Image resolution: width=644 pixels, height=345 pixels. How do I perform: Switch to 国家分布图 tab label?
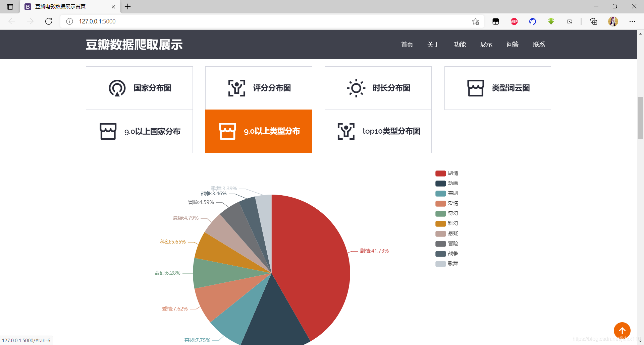point(153,88)
